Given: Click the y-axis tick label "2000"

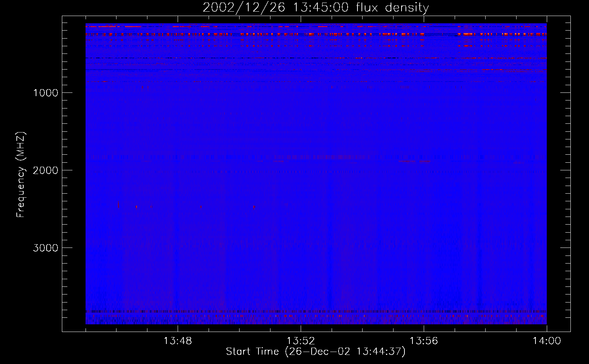Looking at the screenshot, I should [x=46, y=170].
